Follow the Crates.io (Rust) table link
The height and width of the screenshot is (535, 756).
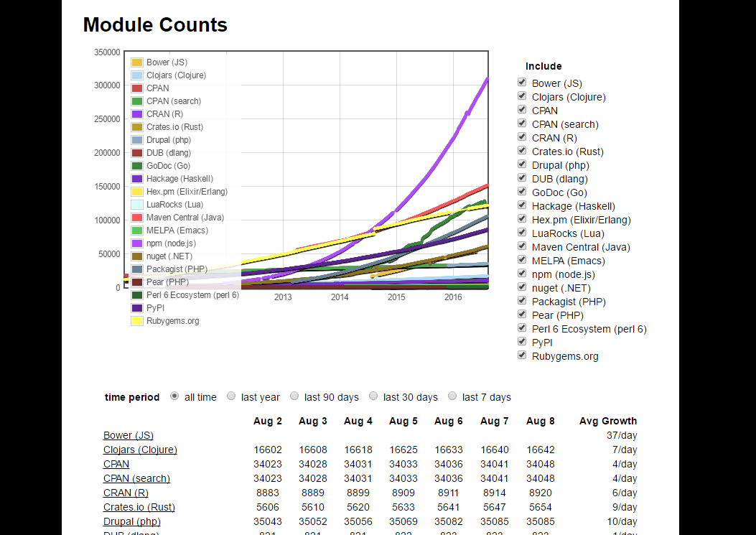(x=139, y=508)
